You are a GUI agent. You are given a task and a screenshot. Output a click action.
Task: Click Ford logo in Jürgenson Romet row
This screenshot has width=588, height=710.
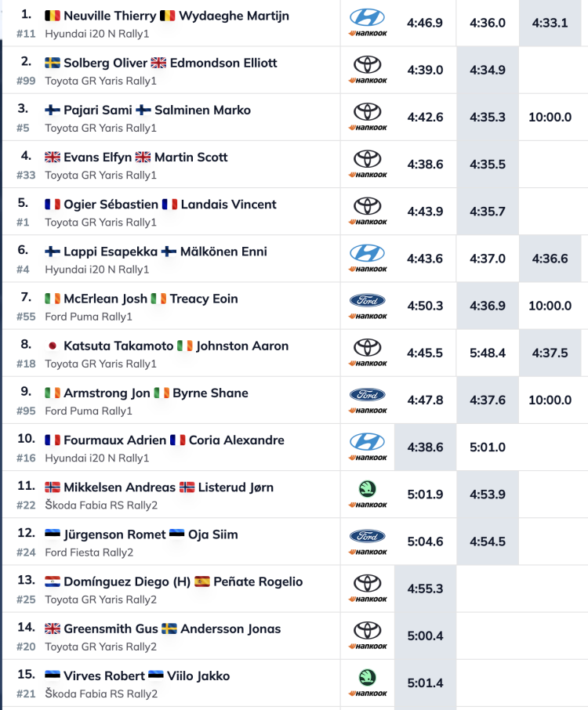(367, 536)
